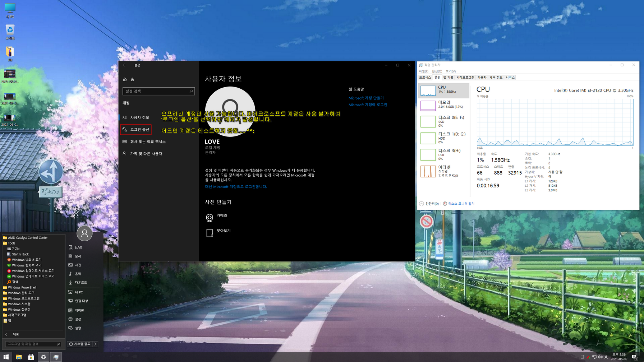Run Windows 업데이트 서비스 켜기 shortcut

[x=31, y=277]
